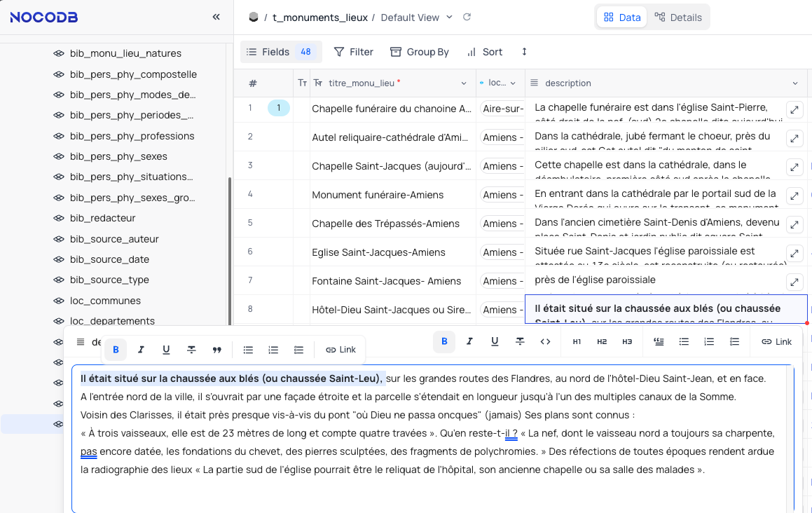Open description column header dropdown
The width and height of the screenshot is (812, 513).
click(795, 83)
